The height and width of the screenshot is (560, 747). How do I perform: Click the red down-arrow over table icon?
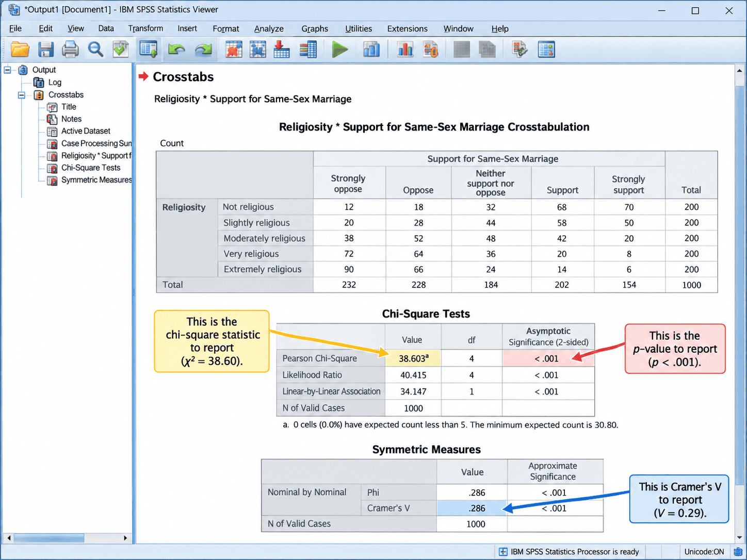click(282, 50)
